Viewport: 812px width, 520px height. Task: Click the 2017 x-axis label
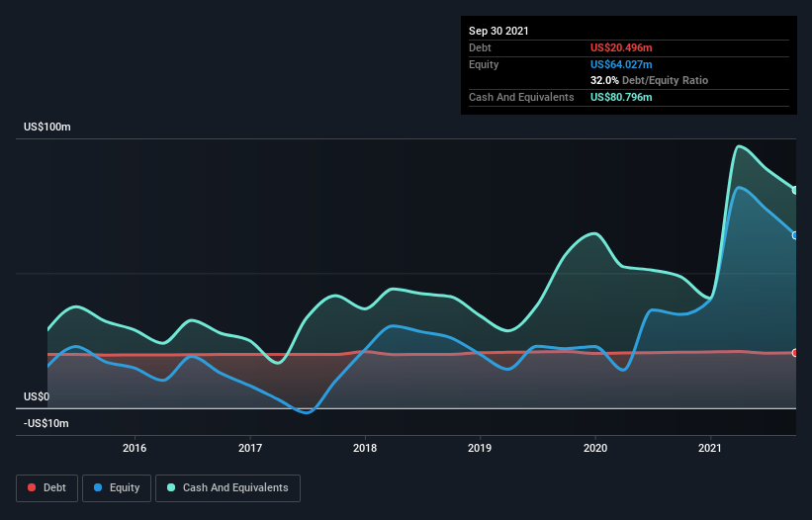pyautogui.click(x=250, y=448)
